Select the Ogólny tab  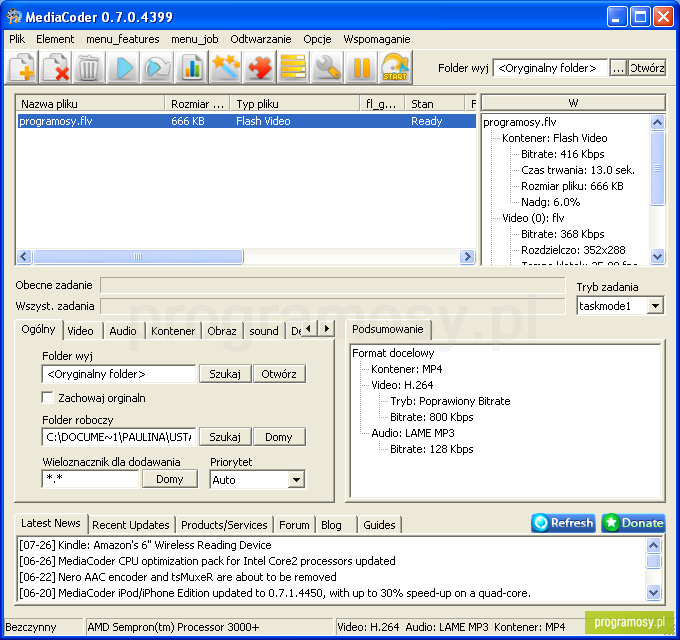(x=38, y=330)
